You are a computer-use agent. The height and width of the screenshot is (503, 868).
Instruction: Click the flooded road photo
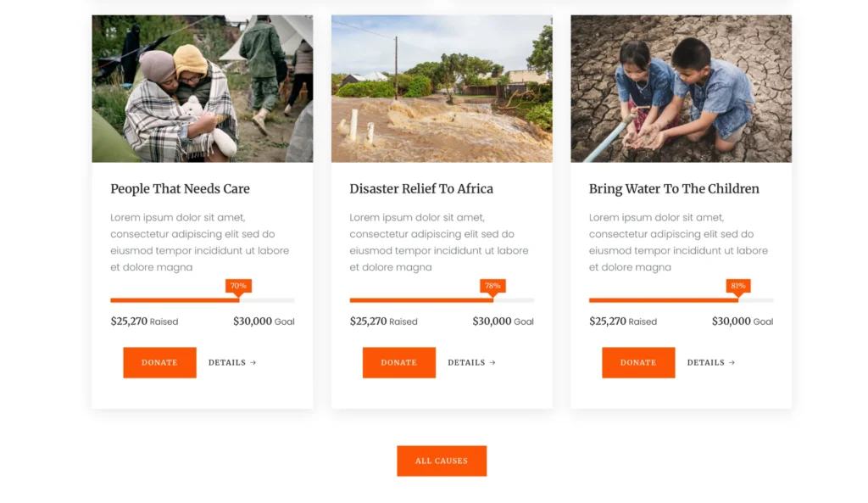coord(442,88)
